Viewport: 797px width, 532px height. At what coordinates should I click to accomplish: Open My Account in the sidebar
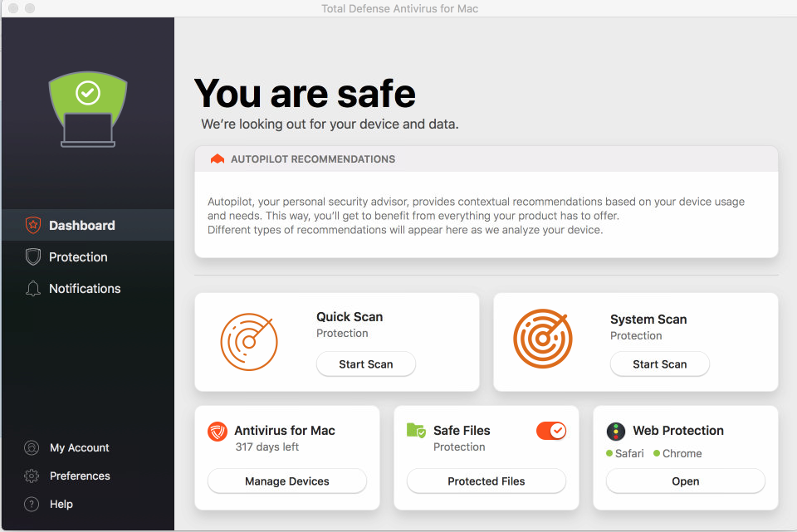79,447
